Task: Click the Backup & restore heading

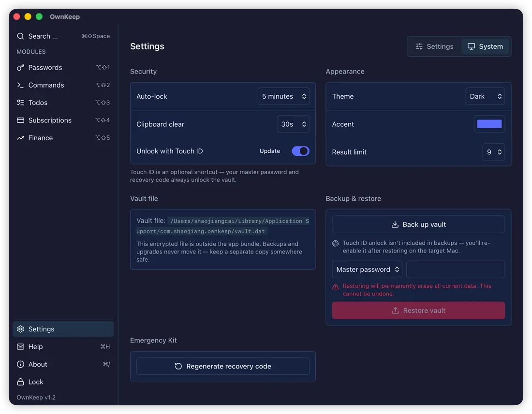Action: click(353, 198)
